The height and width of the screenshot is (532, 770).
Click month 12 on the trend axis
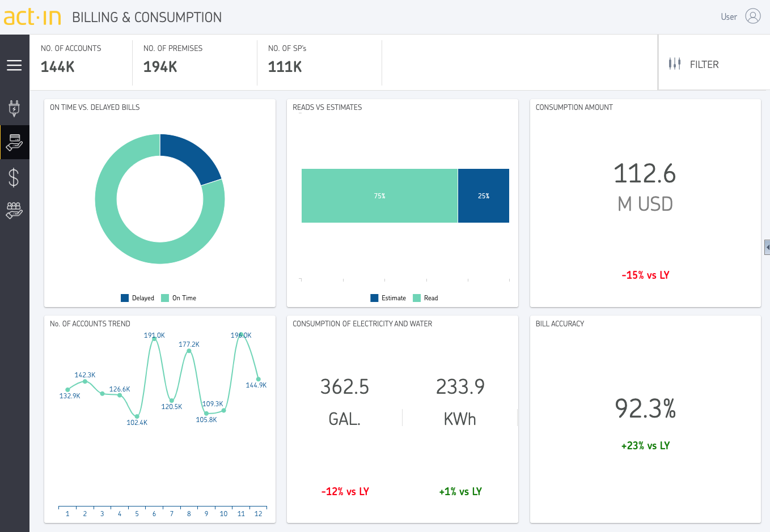[258, 514]
